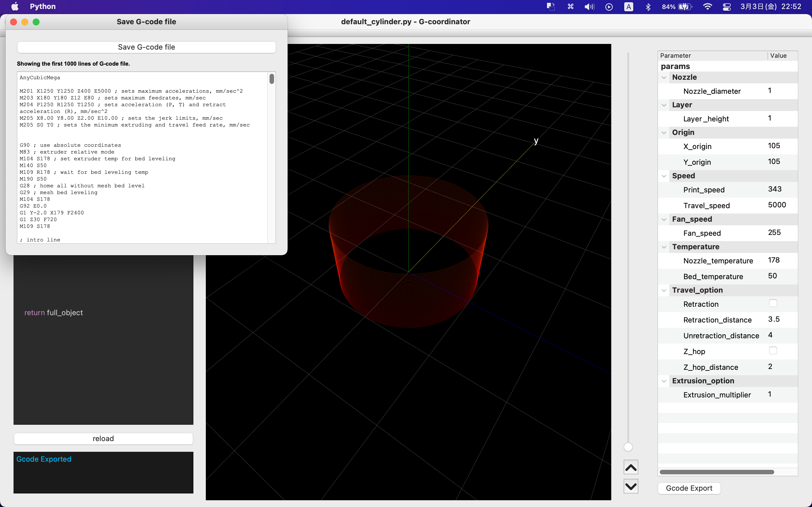The image size is (812, 507).
Task: Click the input source A icon
Action: 628,6
